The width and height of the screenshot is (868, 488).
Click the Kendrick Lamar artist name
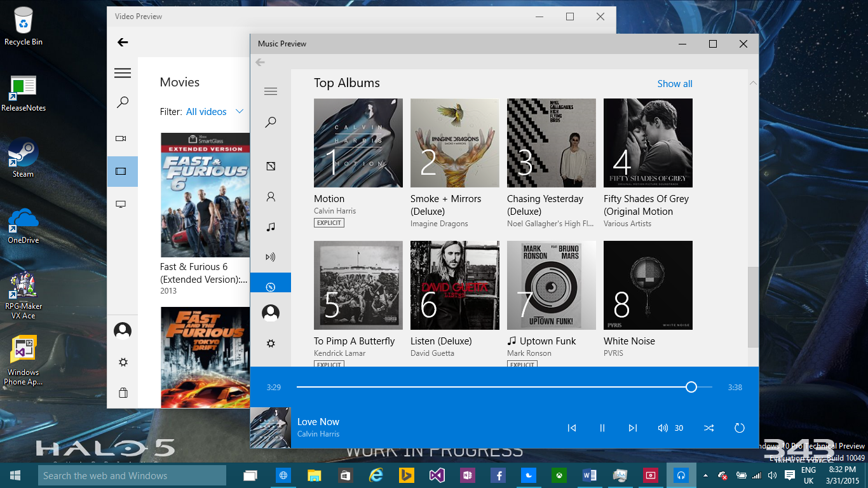(339, 353)
